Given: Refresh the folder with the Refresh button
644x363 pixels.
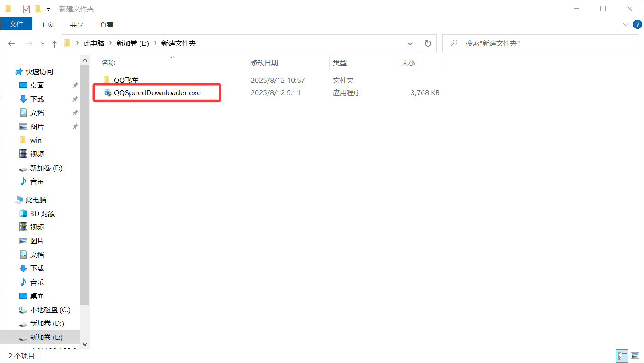Looking at the screenshot, I should click(428, 43).
